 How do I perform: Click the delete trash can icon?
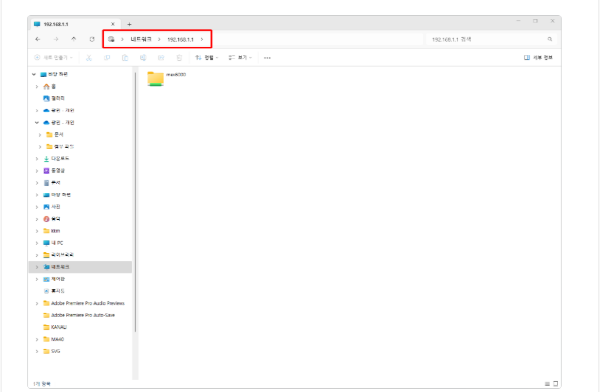click(179, 58)
